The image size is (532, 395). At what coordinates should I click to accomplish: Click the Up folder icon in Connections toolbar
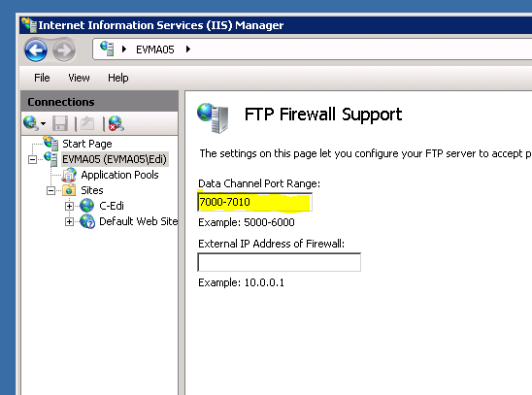coord(87,123)
